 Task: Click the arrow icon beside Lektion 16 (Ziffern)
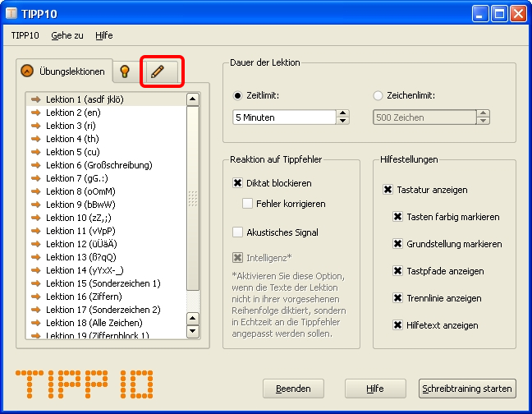(x=36, y=297)
